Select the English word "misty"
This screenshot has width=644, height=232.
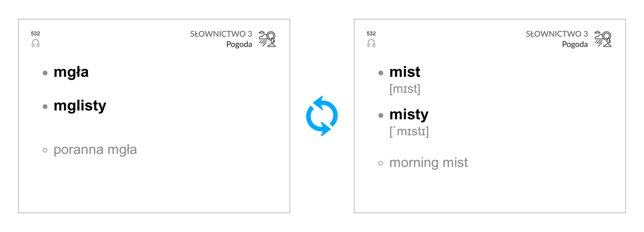409,115
